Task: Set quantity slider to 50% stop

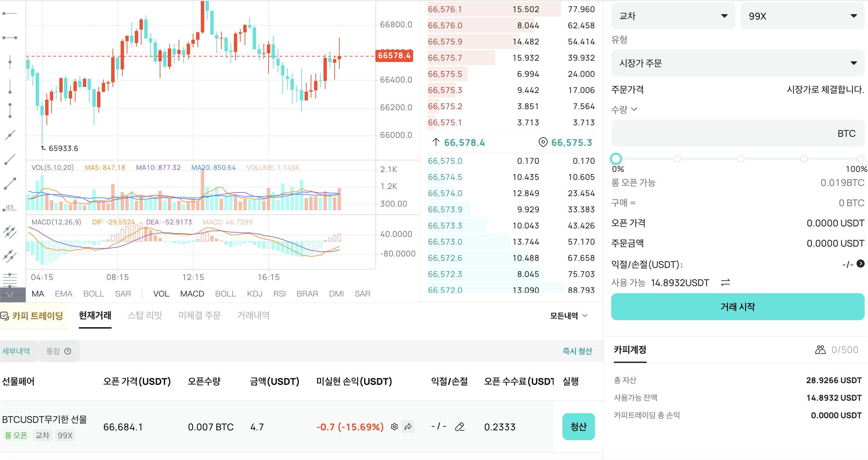Action: (x=740, y=158)
